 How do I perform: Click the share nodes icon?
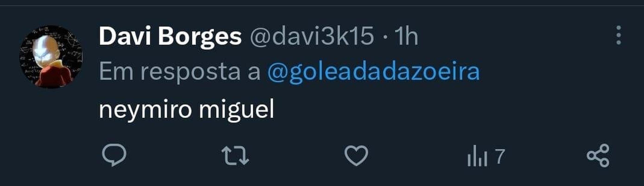point(598,155)
